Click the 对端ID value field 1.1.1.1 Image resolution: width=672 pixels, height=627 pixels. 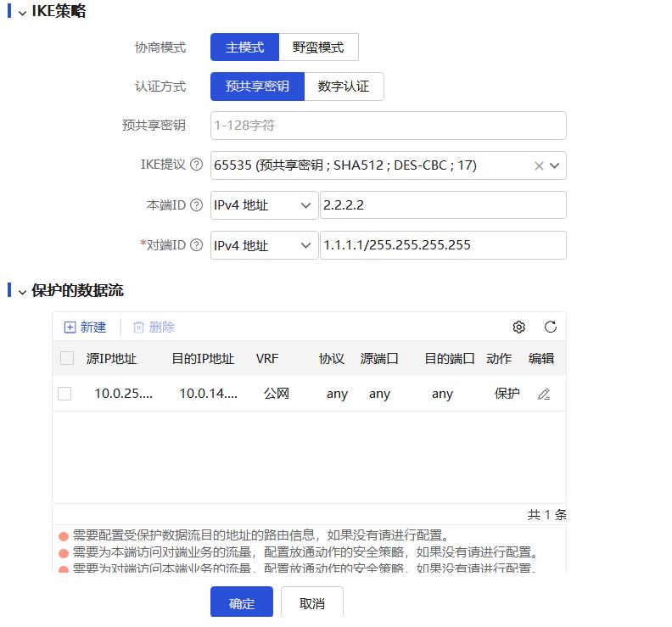pyautogui.click(x=443, y=245)
